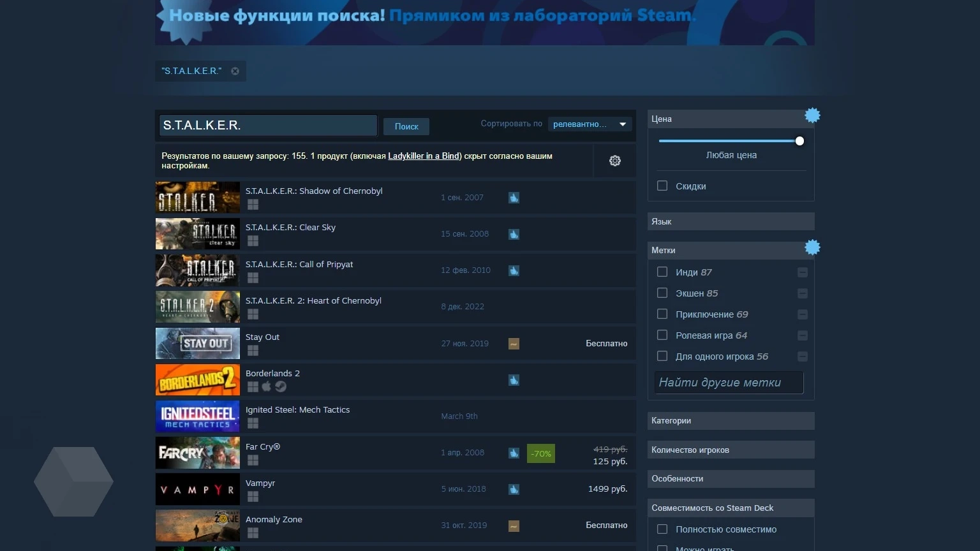The height and width of the screenshot is (551, 980).
Task: Click Windows icon under Ignited Steel
Action: click(x=253, y=423)
